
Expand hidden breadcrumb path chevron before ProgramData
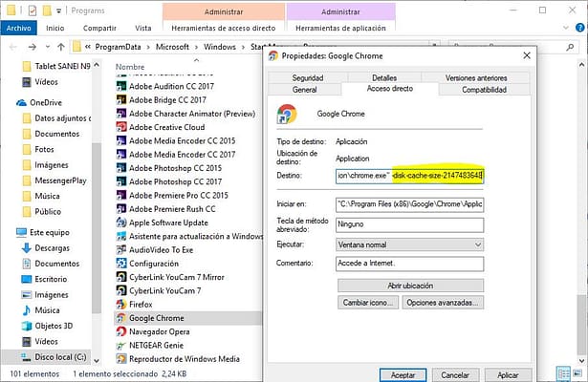tap(87, 47)
